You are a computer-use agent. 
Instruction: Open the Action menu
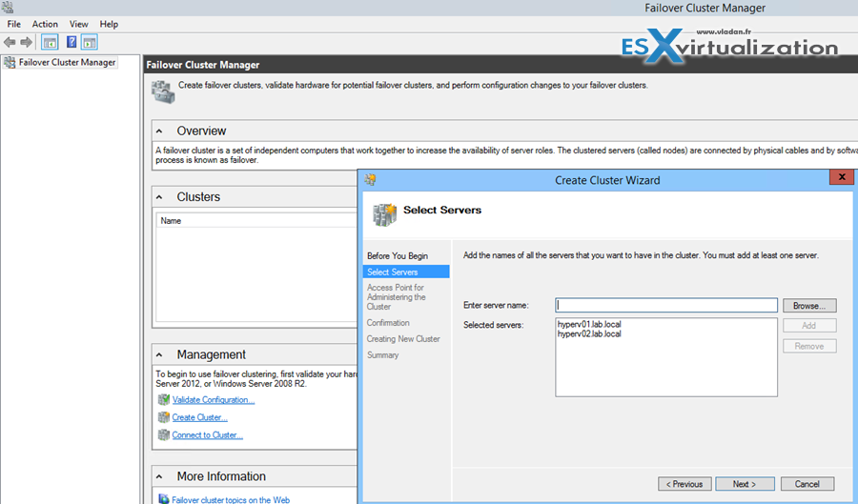[45, 24]
